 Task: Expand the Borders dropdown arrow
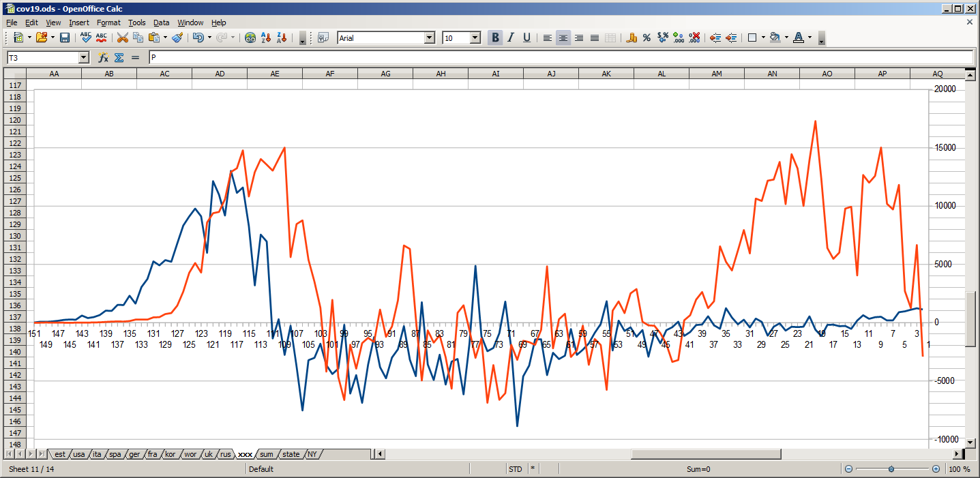click(763, 38)
